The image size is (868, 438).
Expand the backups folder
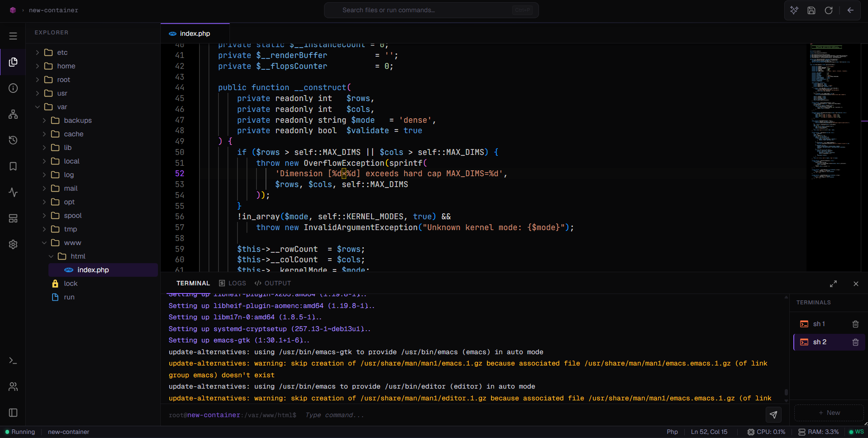pos(44,120)
